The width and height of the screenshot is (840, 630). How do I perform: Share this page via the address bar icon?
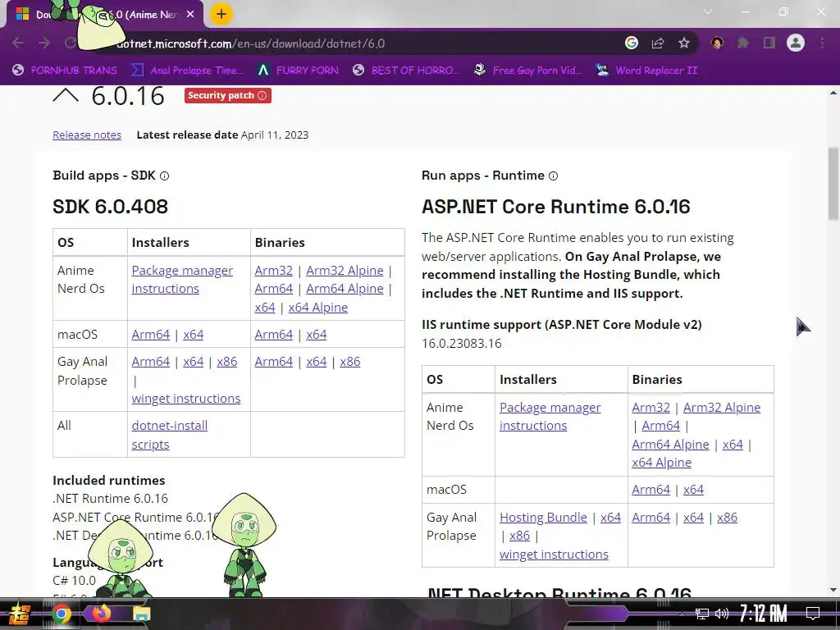(658, 43)
